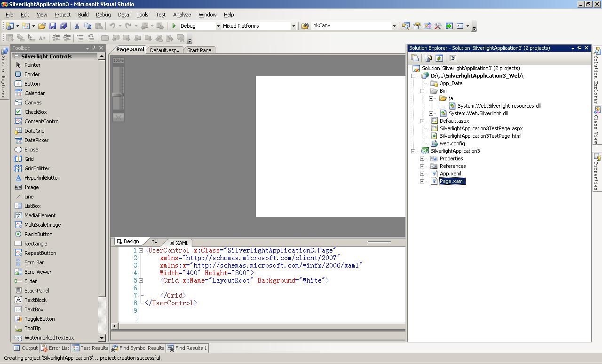Pin the Toolbox panel with auto-hide pushpin
The image size is (602, 364).
(94, 48)
